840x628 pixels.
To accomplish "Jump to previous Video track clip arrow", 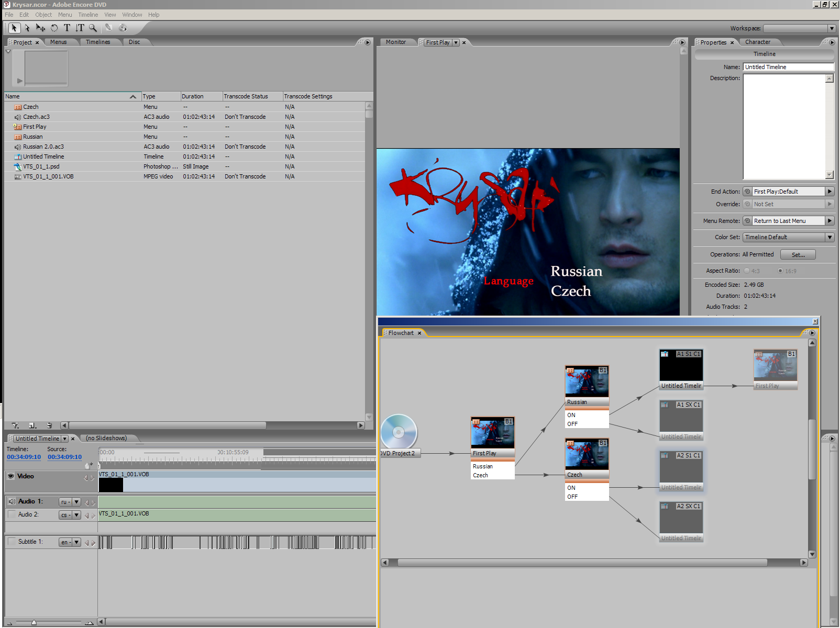I will (x=86, y=478).
